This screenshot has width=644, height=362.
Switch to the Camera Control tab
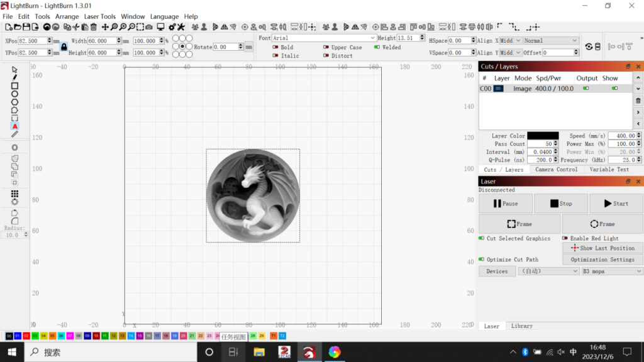(556, 170)
